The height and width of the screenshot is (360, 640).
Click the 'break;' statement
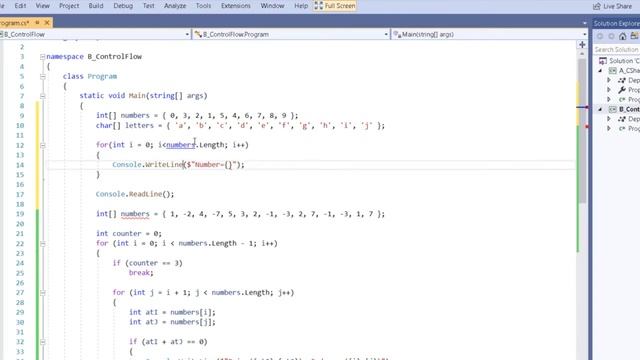click(141, 273)
